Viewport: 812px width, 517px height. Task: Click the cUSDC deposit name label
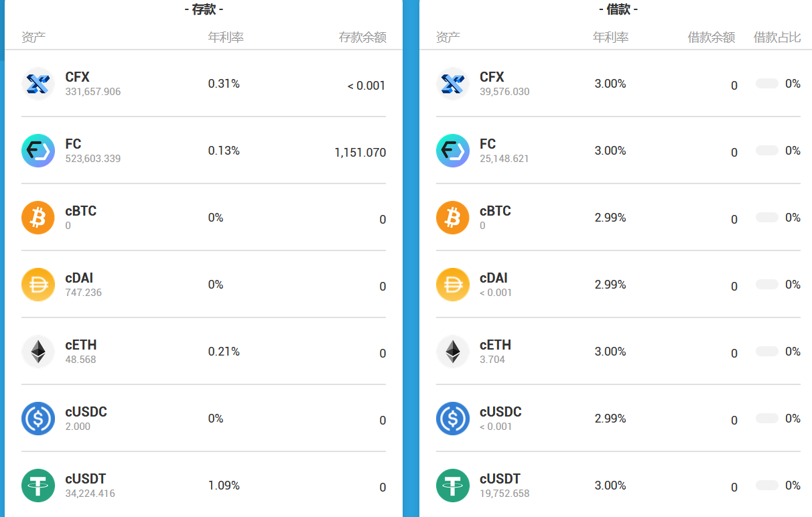(86, 412)
